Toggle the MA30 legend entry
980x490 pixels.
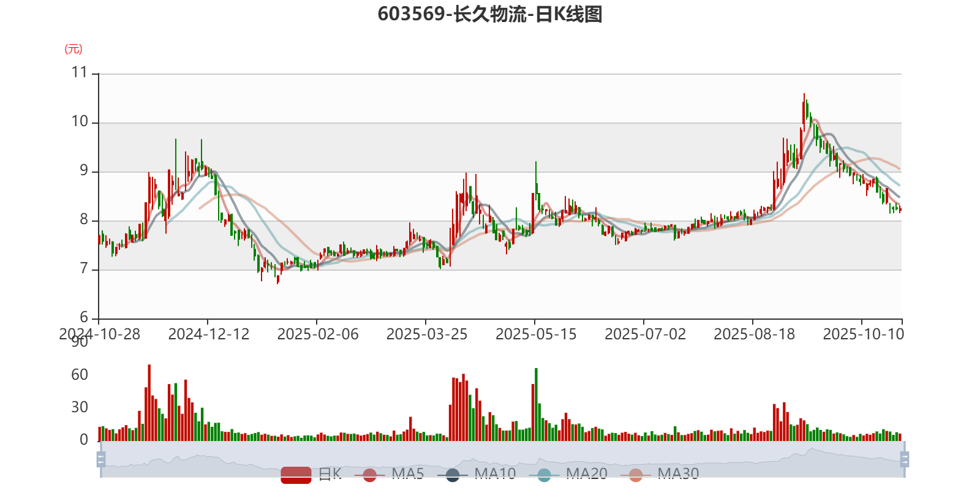coord(660,474)
